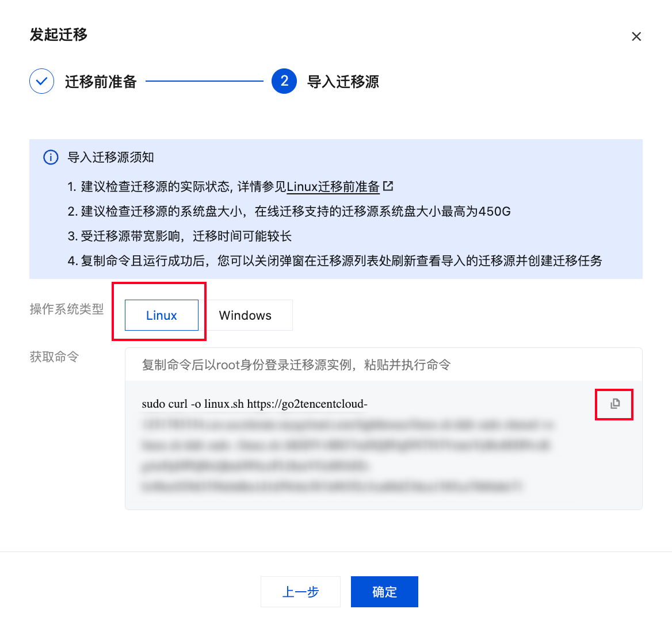Click the blurred command text area
Image resolution: width=672 pixels, height=628 pixels.
pos(347,455)
